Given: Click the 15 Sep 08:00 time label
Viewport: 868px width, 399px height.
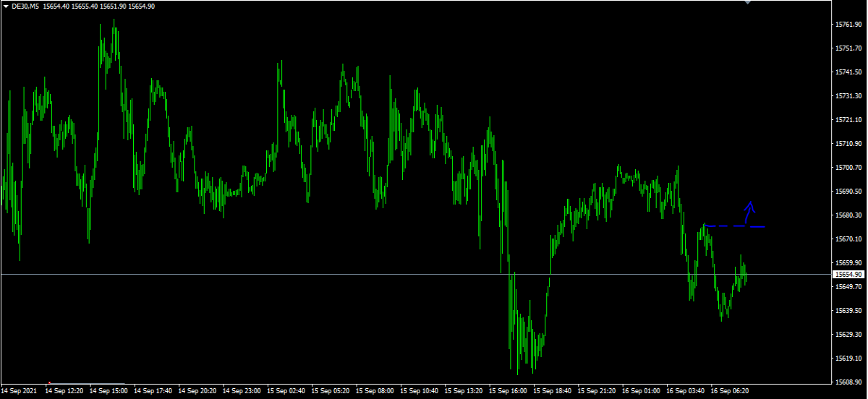Looking at the screenshot, I should (x=375, y=391).
